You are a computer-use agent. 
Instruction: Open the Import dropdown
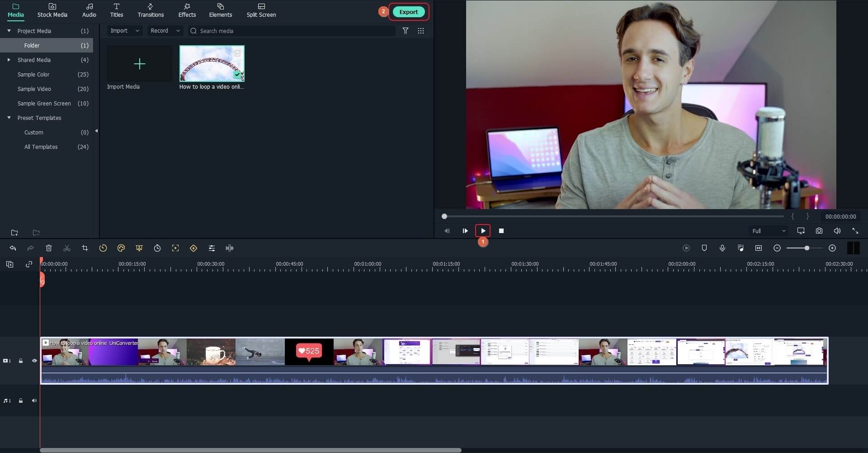pyautogui.click(x=125, y=31)
